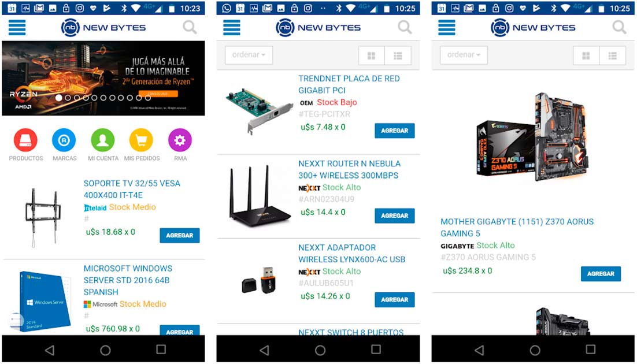
Task: Expand ordenar dropdown on motherboard screen
Action: click(x=464, y=55)
